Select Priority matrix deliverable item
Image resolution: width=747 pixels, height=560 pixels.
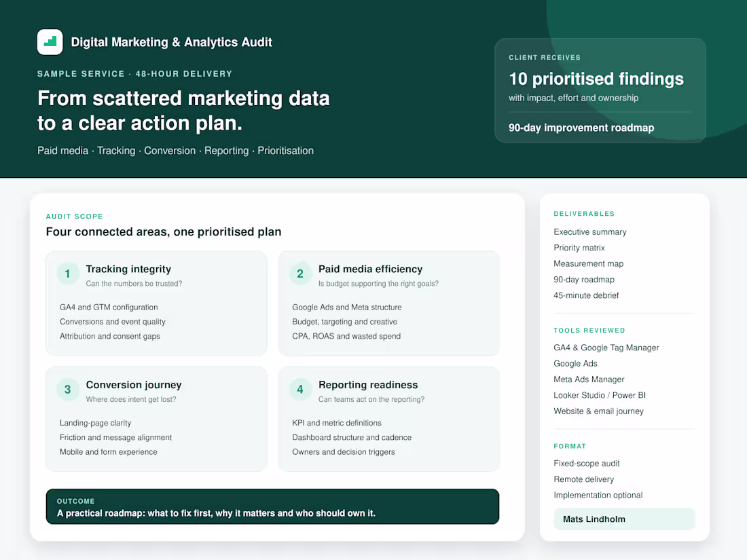579,248
